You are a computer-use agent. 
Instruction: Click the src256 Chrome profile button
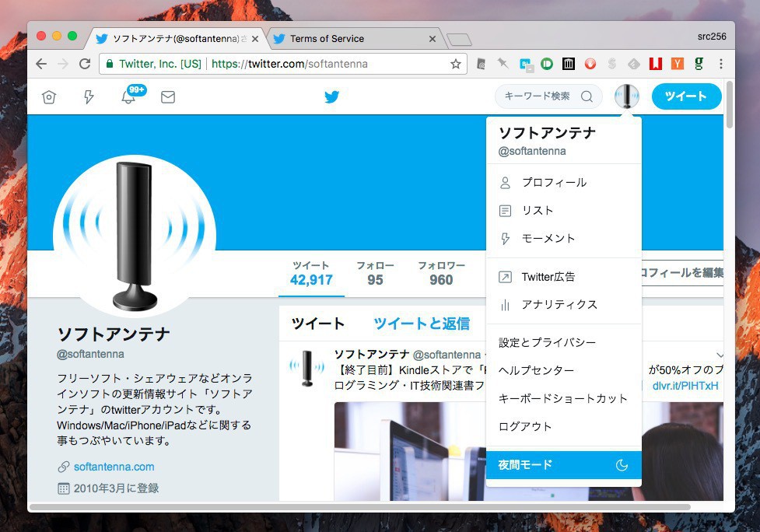(712, 37)
